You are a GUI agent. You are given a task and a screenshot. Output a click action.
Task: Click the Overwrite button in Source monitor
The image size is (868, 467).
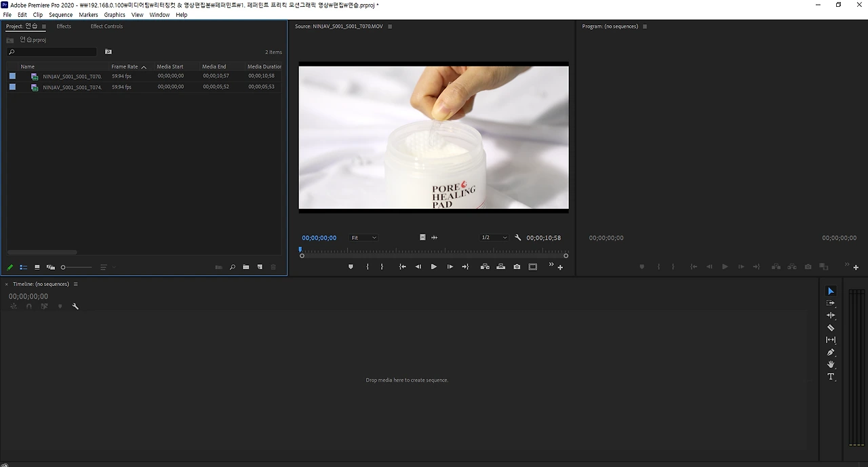[500, 267]
